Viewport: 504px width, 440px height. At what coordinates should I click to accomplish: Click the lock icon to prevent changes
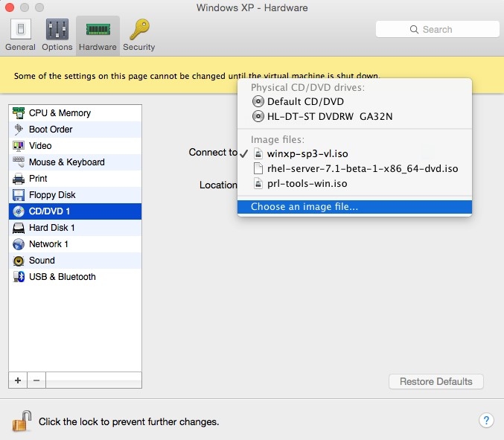tap(21, 421)
